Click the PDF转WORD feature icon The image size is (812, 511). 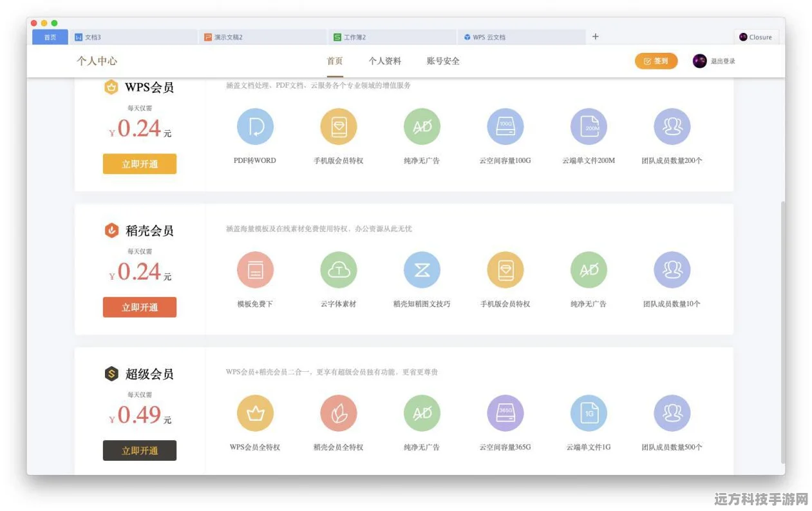click(x=255, y=126)
